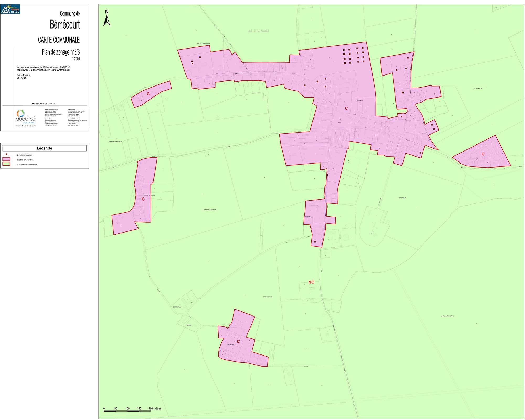This screenshot has width=525, height=420.
Task: Click the green Zone non constructible swatch
Action: pos(6,164)
